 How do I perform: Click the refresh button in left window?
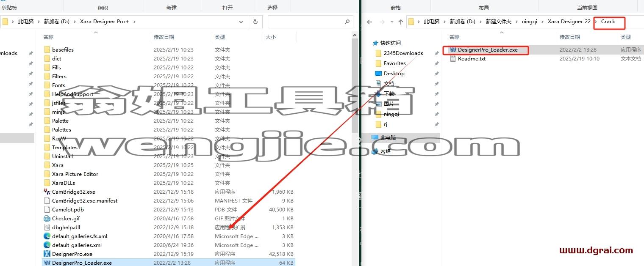point(255,22)
